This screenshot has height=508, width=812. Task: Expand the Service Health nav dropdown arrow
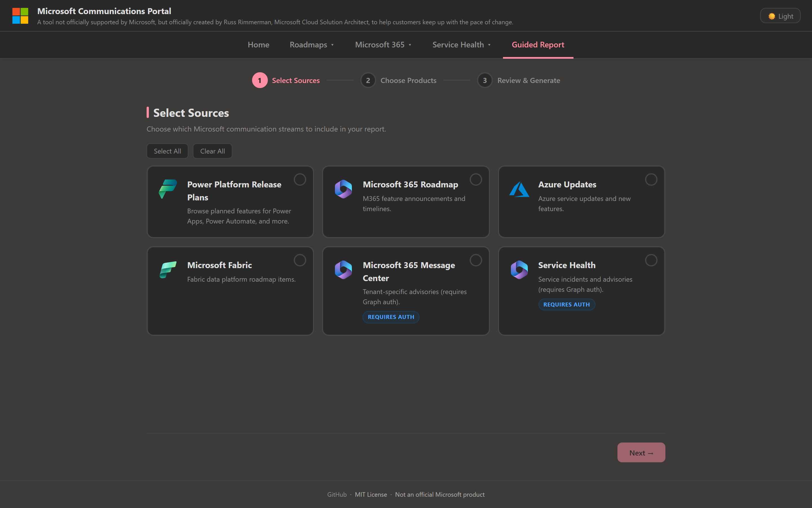(489, 45)
